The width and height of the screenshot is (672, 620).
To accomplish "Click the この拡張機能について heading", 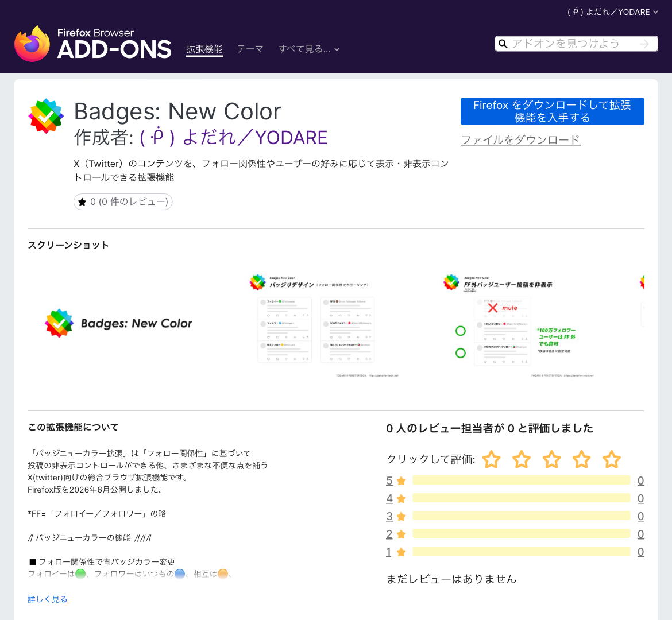I will point(74,427).
